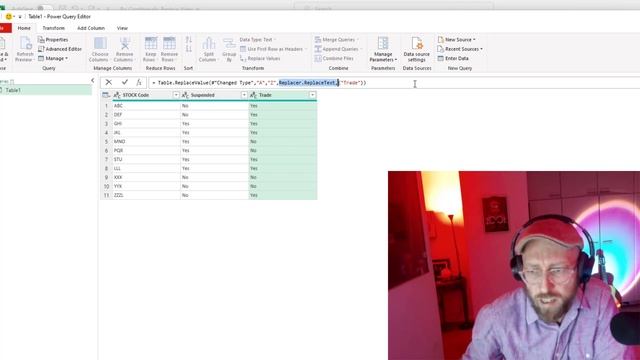Select the Table1 query in Queries pane
This screenshot has width=640, height=360.
pos(46,90)
